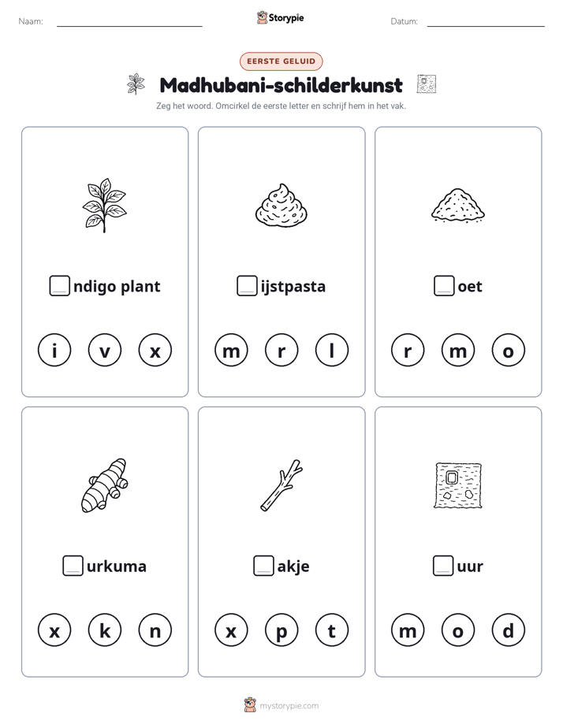Click the small leaf icon beside title
The width and height of the screenshot is (563, 728).
coord(136,84)
